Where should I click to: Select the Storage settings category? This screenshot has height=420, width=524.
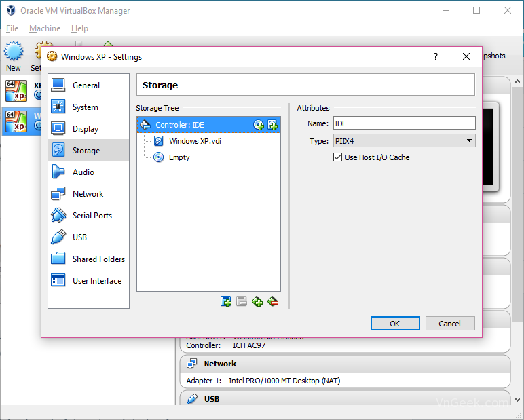click(x=88, y=151)
